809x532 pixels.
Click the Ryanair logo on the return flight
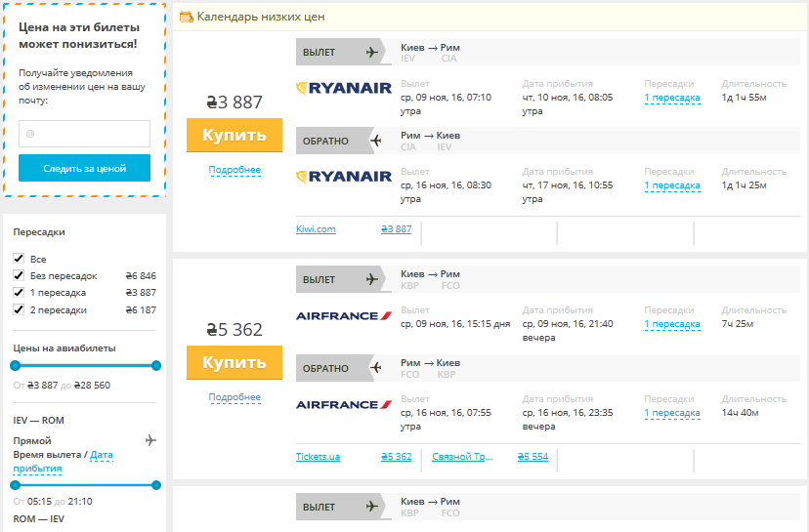coord(344,177)
